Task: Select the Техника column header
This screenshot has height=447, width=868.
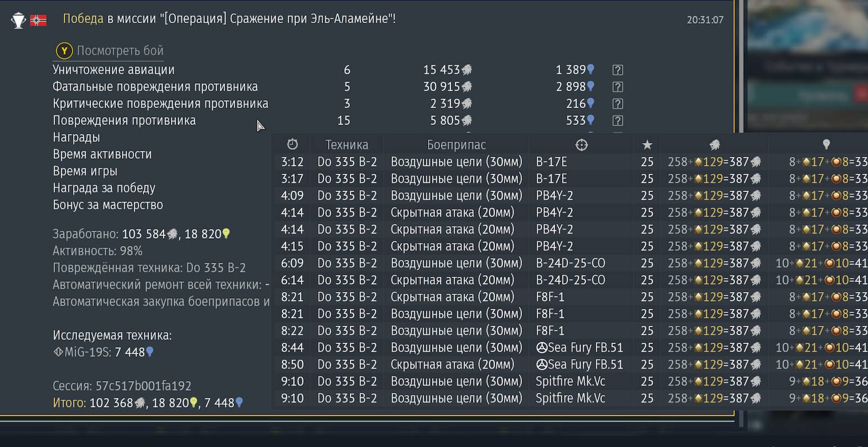Action: click(347, 145)
